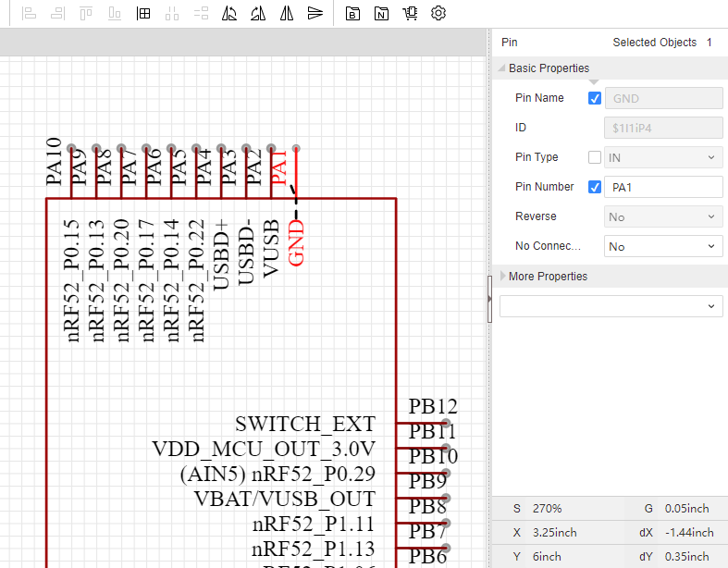Select the red PA1 pin number

pyautogui.click(x=278, y=167)
